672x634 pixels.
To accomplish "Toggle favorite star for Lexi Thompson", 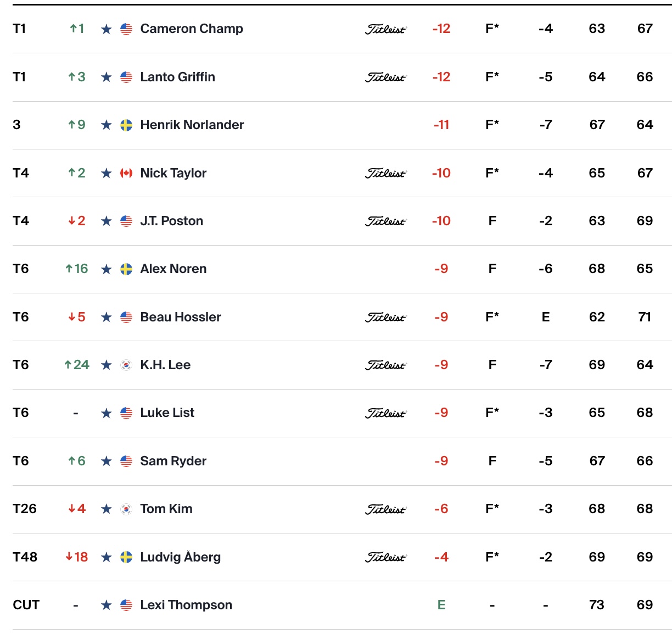I will click(x=107, y=605).
